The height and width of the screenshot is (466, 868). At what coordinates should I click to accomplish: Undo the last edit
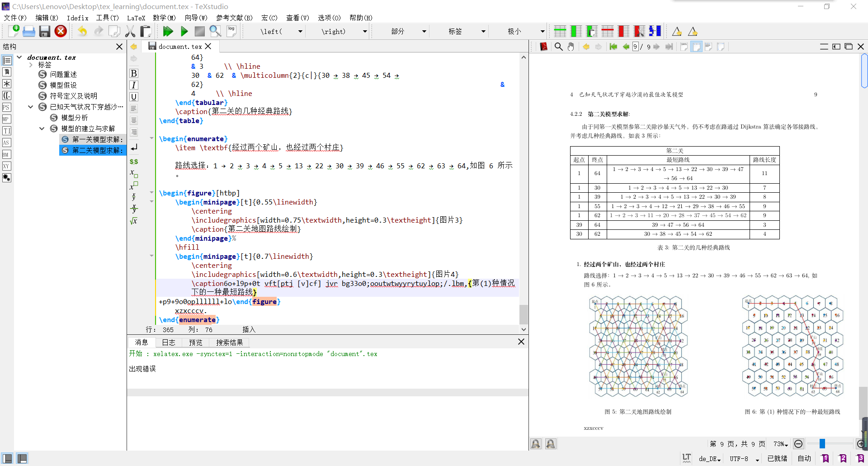82,31
